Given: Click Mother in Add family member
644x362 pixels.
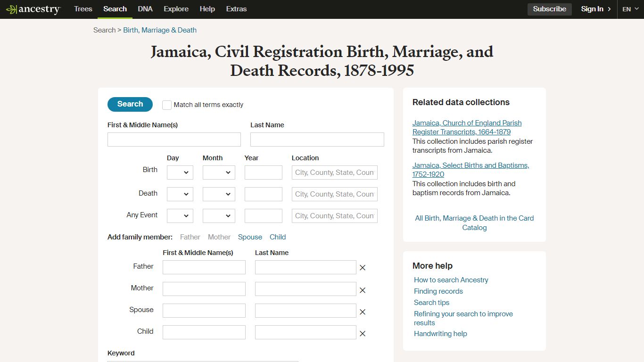Looking at the screenshot, I should coord(219,237).
